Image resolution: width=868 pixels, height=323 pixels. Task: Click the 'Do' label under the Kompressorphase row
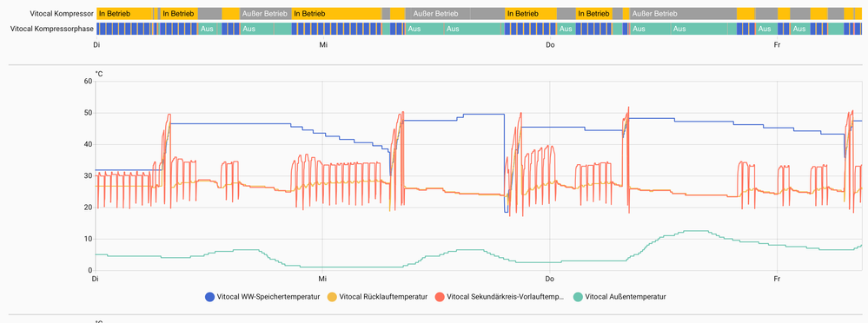(550, 45)
